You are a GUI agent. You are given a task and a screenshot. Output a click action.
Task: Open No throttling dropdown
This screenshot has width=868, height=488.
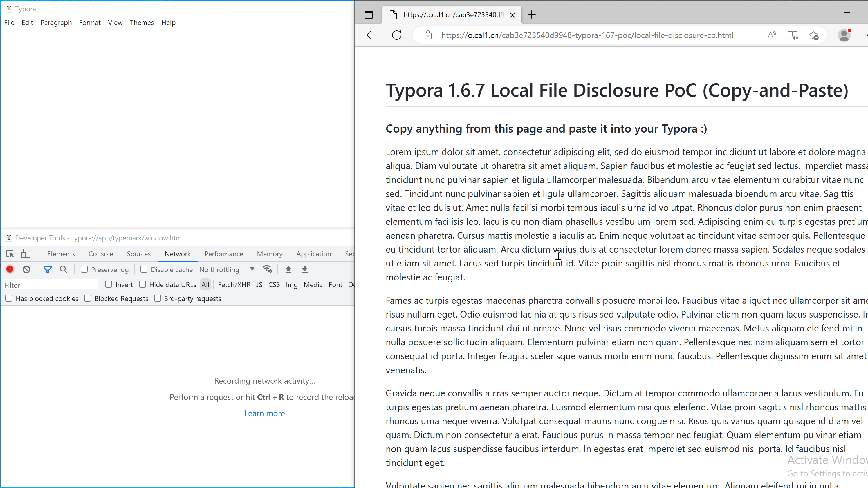coord(226,269)
